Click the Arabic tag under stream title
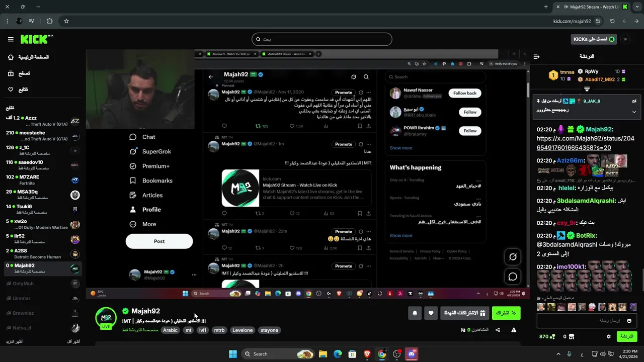This screenshot has height=362, width=644. point(170,330)
